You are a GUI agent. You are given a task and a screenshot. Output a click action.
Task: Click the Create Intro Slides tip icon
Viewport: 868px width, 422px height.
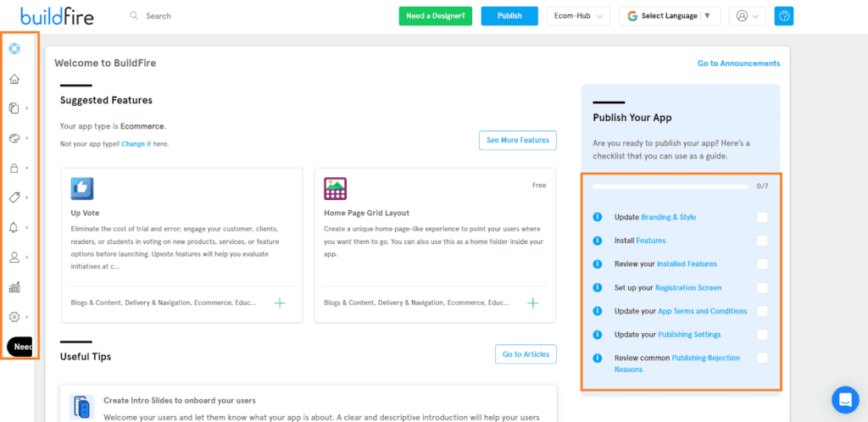click(81, 407)
